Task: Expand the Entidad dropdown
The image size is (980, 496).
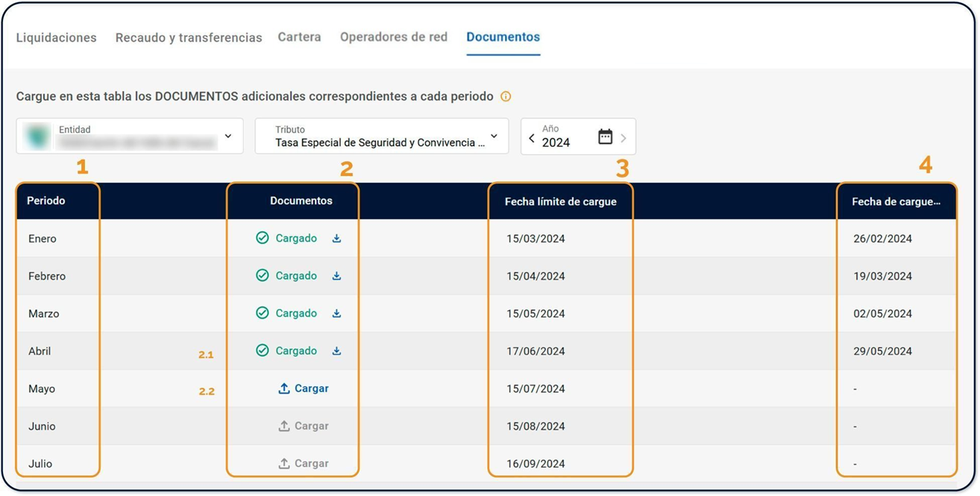Action: pos(228,136)
